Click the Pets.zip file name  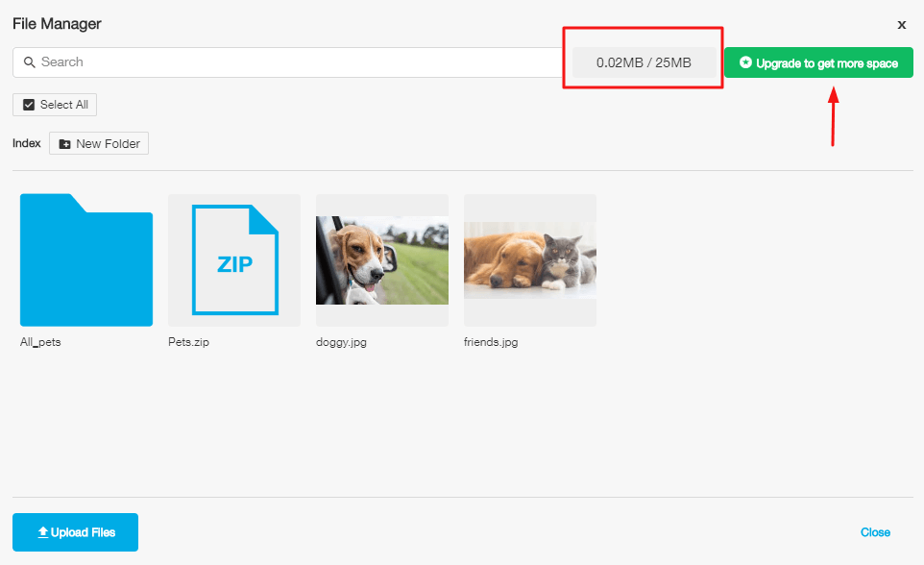pos(188,342)
